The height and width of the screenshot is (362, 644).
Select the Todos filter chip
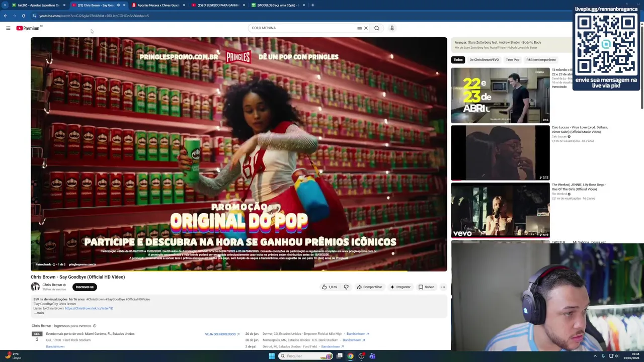tap(458, 60)
